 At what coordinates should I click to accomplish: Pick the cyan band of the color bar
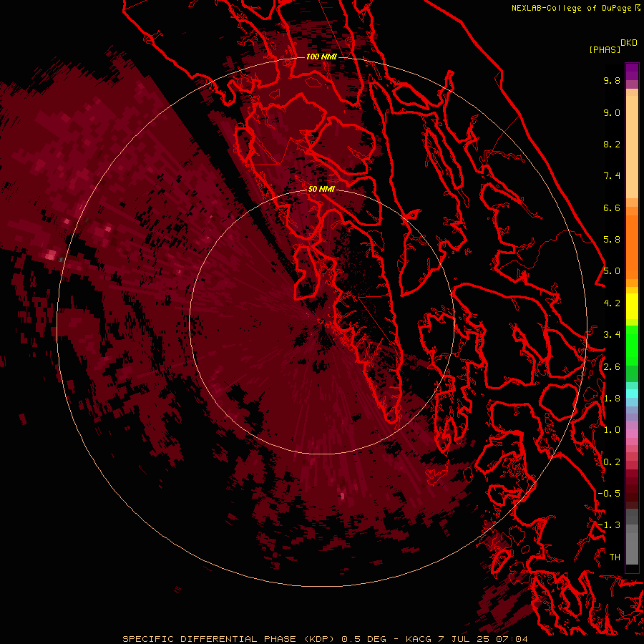pos(632,394)
